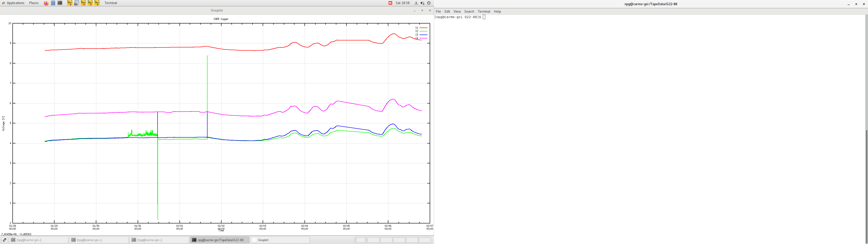The image size is (868, 244).
Task: Open the Sat 18:58 clock calendar
Action: [x=403, y=3]
